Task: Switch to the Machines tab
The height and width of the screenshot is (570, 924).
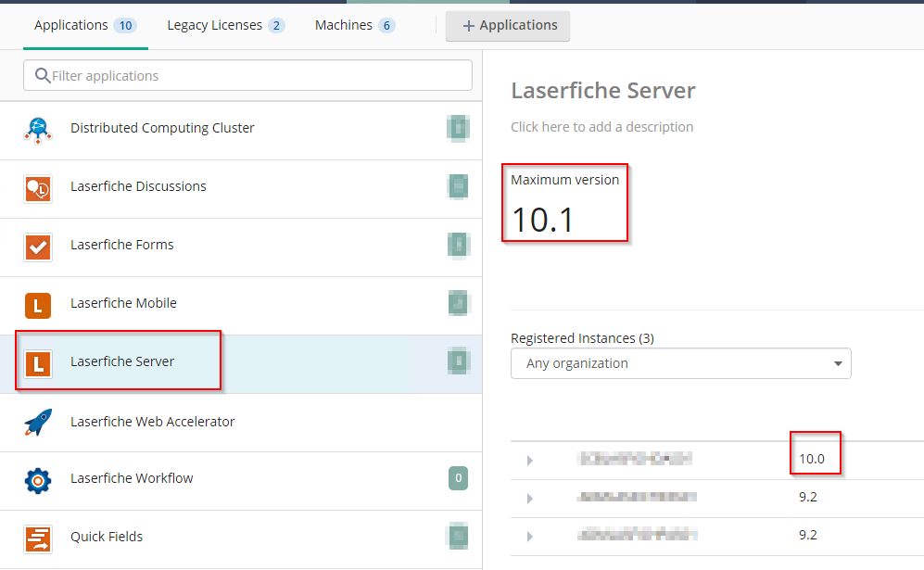Action: [354, 25]
